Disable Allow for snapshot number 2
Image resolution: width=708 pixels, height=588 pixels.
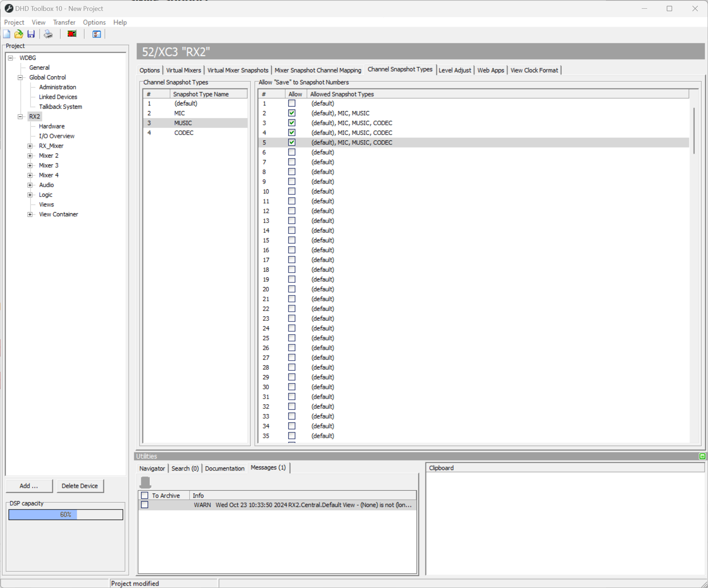click(x=292, y=113)
